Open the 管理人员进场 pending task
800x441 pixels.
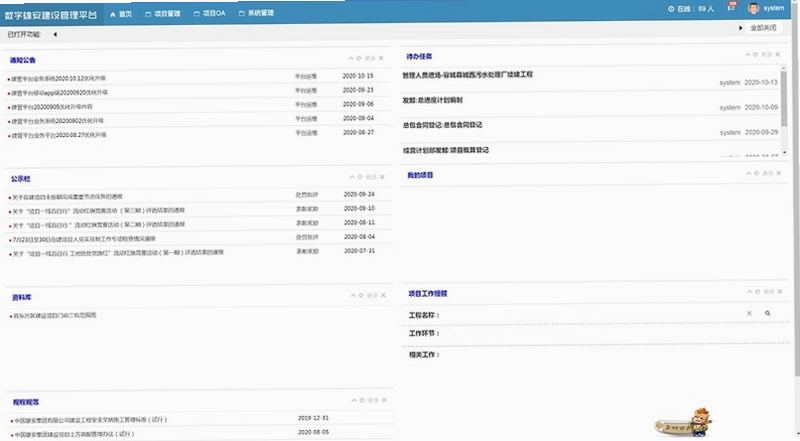click(x=467, y=75)
